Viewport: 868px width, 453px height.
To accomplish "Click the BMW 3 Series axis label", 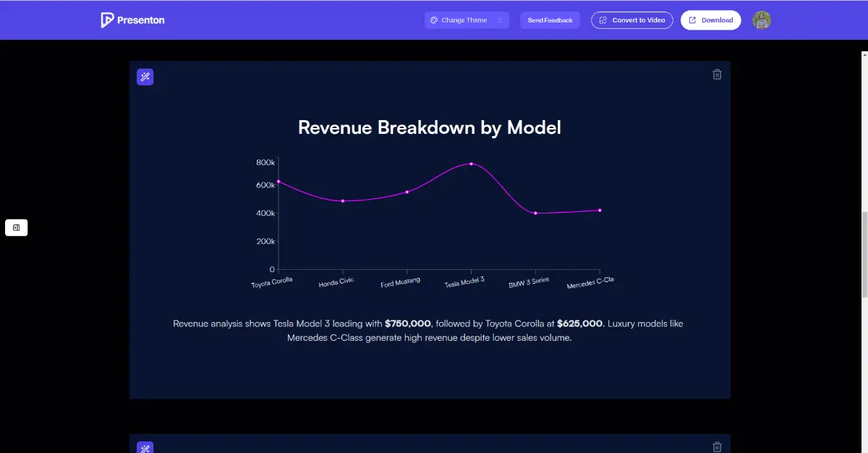I will 529,282.
